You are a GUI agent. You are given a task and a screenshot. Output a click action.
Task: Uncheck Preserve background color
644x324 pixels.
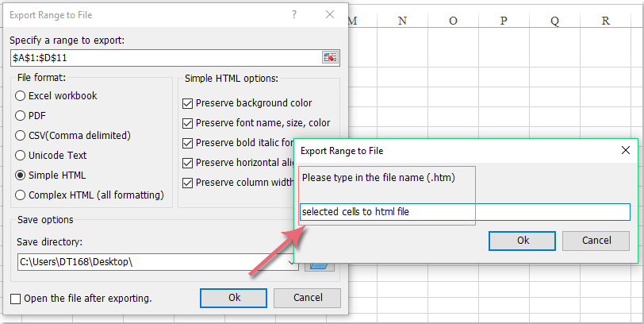pyautogui.click(x=188, y=103)
